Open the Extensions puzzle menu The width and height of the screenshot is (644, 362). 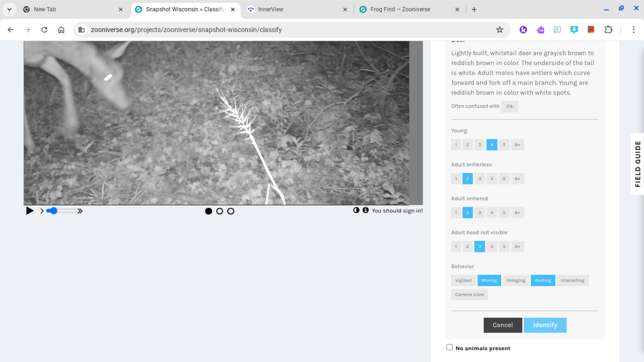[x=608, y=30]
